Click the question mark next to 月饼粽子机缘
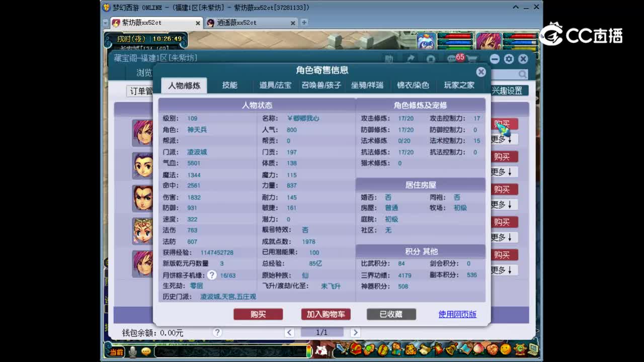This screenshot has height=362, width=644. (x=212, y=275)
